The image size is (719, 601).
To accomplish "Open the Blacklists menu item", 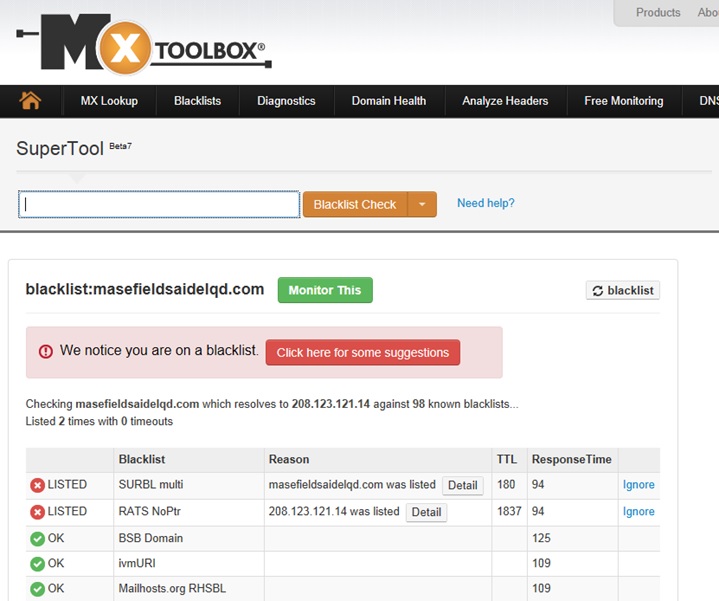I will point(197,101).
